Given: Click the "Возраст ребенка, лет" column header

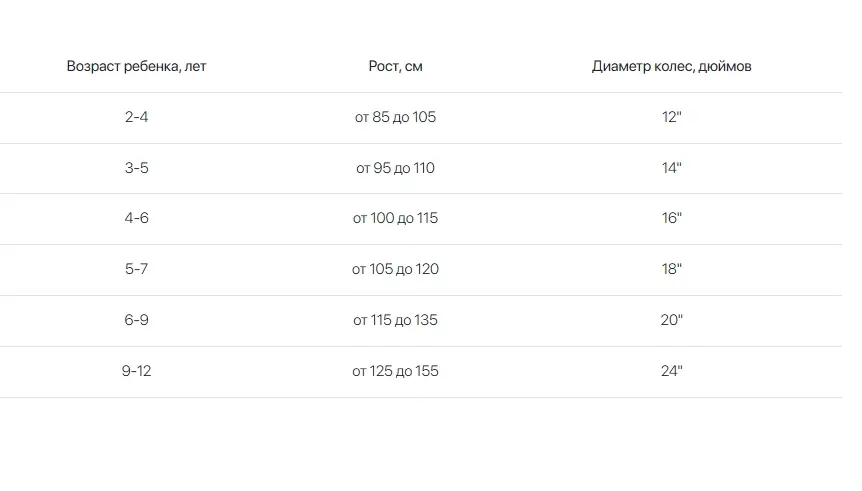Looking at the screenshot, I should click(x=137, y=67).
